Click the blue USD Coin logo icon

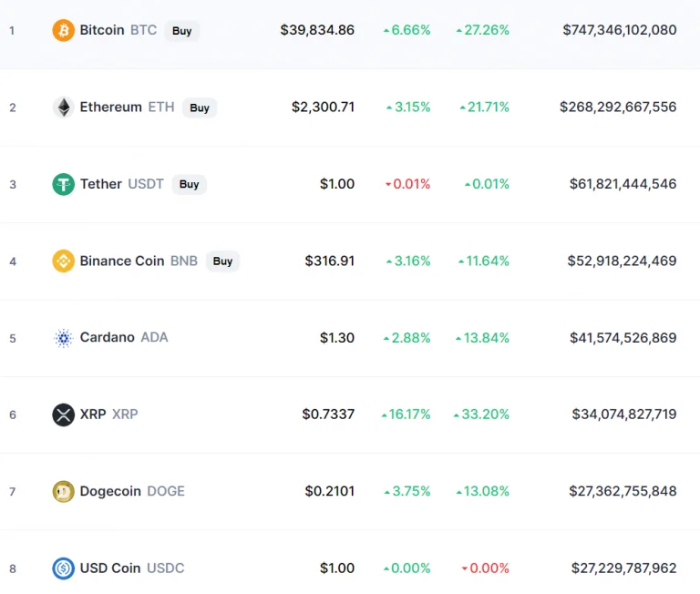(64, 568)
